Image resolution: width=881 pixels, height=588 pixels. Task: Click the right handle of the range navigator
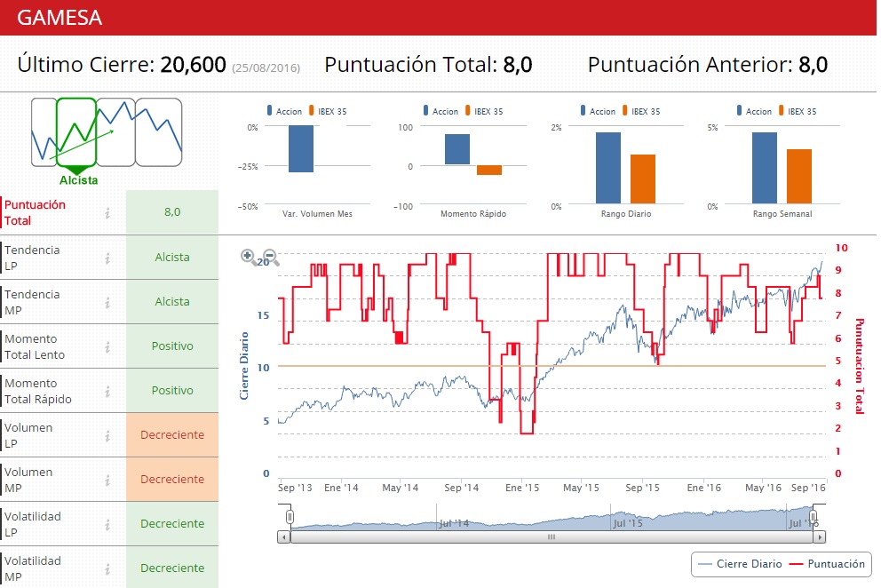tap(813, 517)
